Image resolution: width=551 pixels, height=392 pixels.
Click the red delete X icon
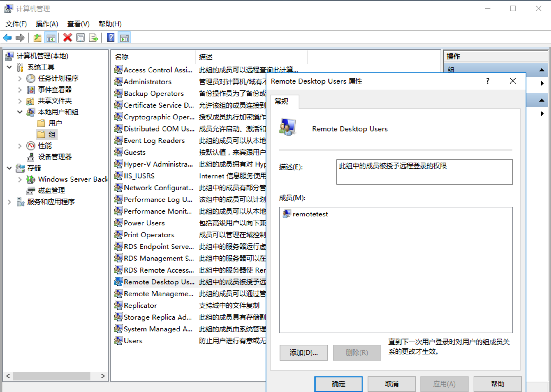tap(67, 38)
